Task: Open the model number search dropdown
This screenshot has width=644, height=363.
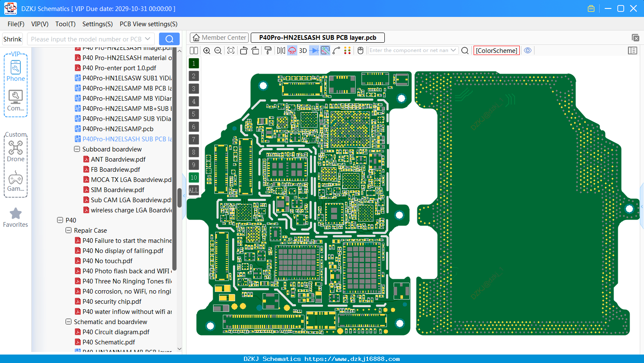Action: click(148, 39)
